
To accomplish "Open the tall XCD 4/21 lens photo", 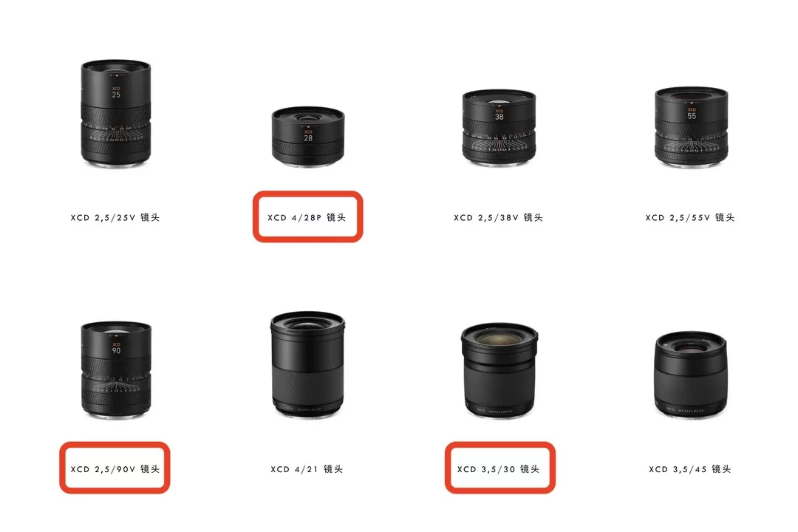I will pos(307,365).
